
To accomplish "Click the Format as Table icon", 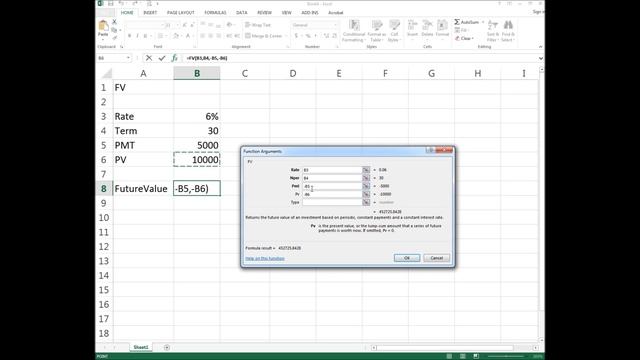I will click(376, 25).
